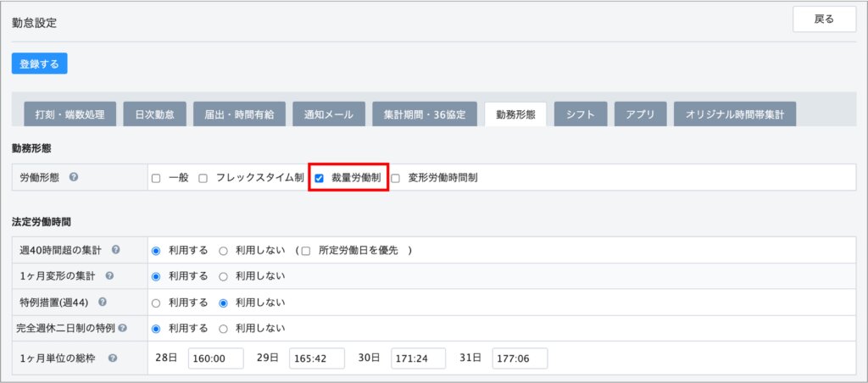Select 利用しない for 週40時間超の集計
The width and height of the screenshot is (868, 383).
click(224, 252)
